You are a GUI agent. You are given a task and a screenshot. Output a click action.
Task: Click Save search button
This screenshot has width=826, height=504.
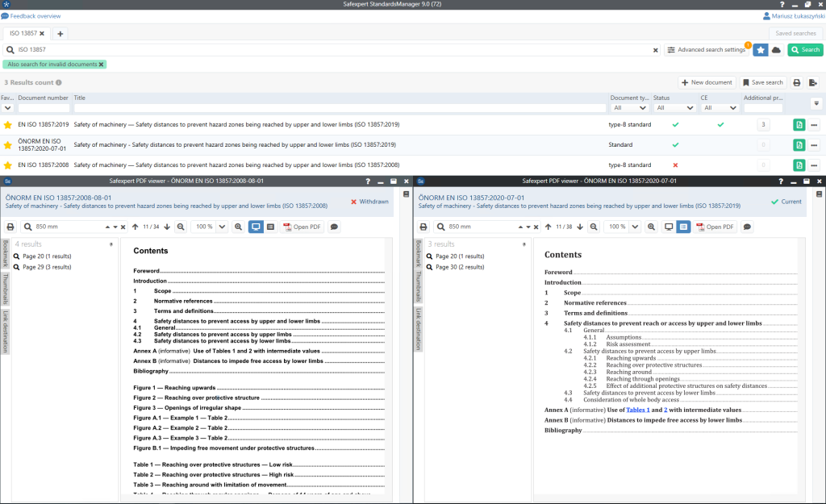[x=763, y=83]
